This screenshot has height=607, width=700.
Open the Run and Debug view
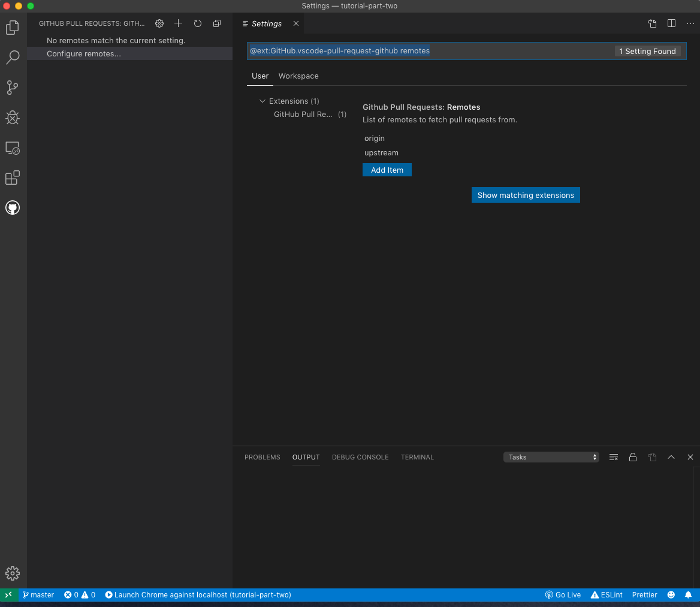tap(13, 118)
